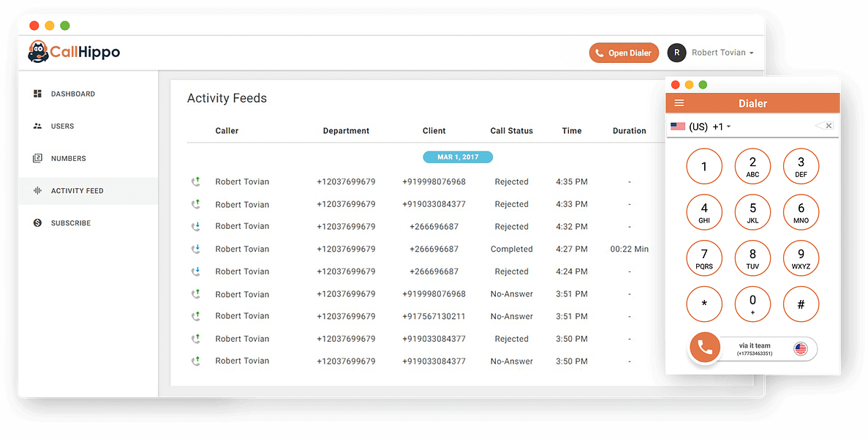The image size is (868, 439).
Task: Open the Dashboard grid icon in sidebar
Action: 37,94
